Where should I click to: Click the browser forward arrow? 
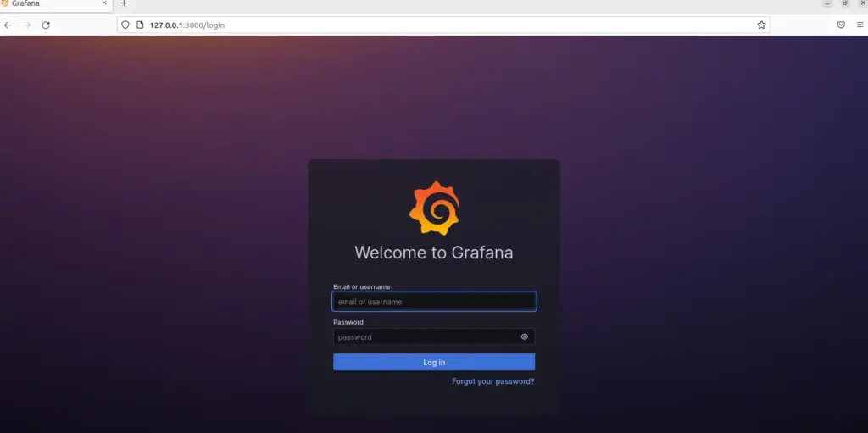click(26, 25)
